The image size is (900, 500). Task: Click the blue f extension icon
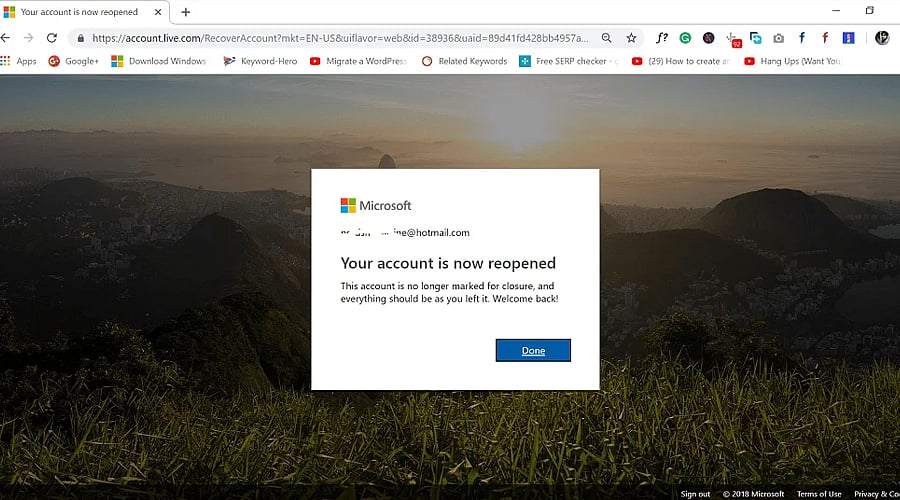pyautogui.click(x=801, y=38)
